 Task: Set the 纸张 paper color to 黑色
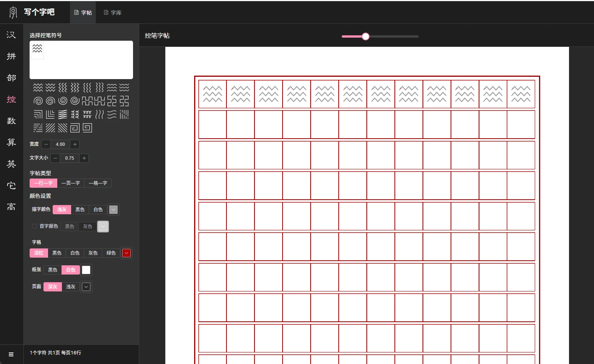pos(53,270)
